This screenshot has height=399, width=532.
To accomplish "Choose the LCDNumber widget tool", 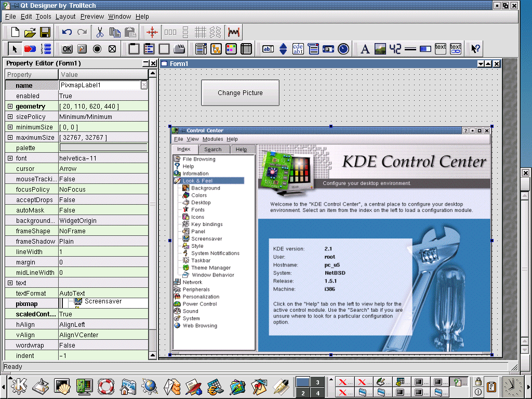I will 395,49.
